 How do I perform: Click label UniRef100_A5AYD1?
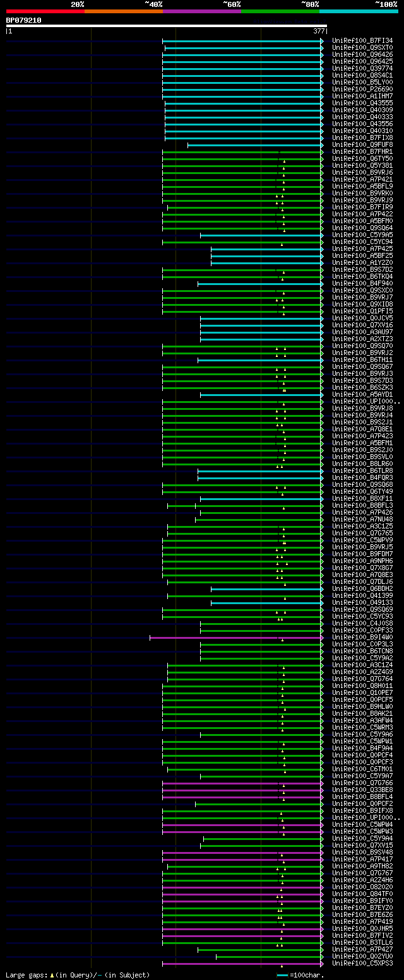(362, 395)
